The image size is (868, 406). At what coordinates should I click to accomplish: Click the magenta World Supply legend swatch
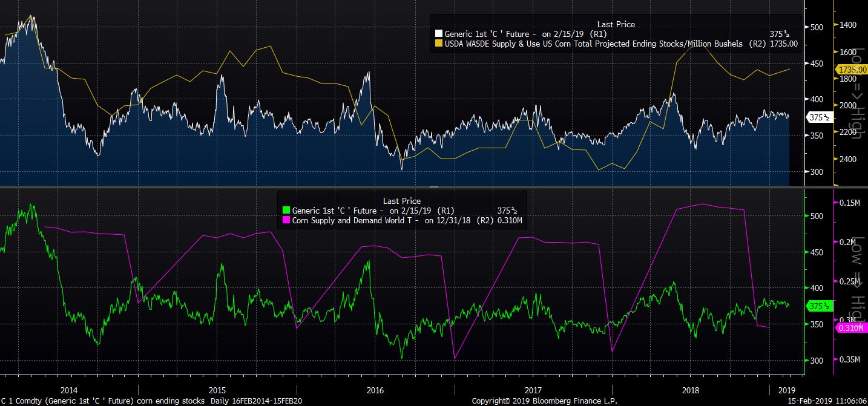(286, 220)
